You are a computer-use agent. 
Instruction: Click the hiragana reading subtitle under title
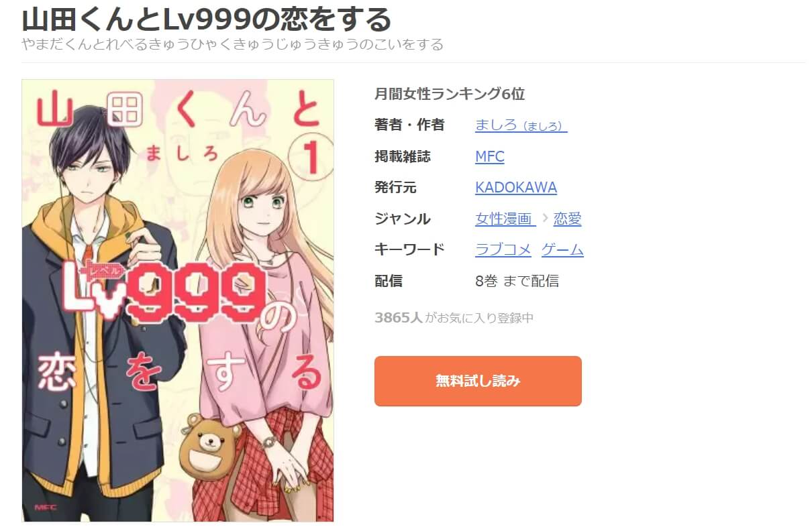[233, 45]
